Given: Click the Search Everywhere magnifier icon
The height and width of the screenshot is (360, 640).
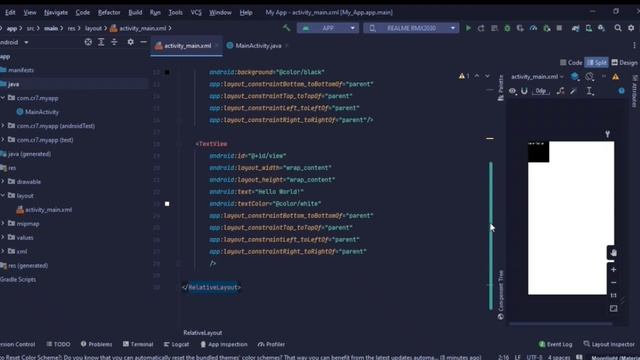Looking at the screenshot, I should point(618,28).
